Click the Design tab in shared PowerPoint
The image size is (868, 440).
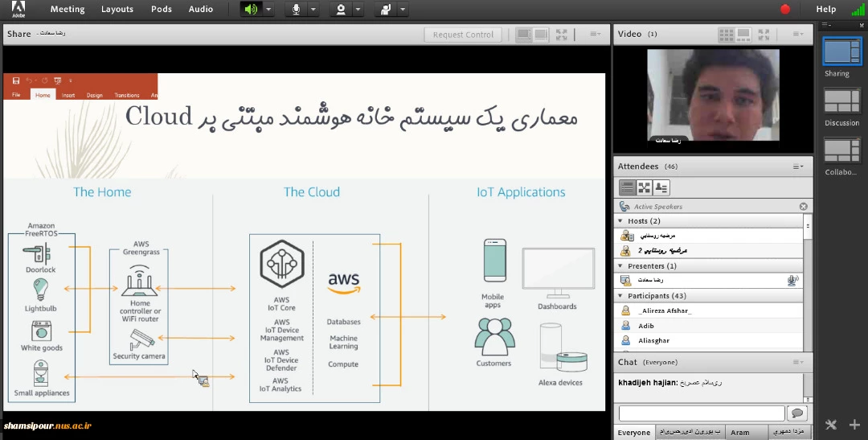click(95, 95)
